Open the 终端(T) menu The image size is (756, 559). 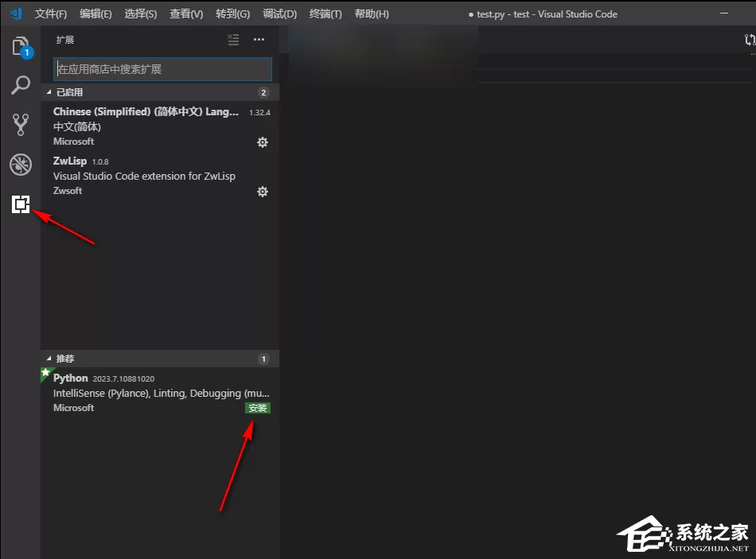click(x=325, y=14)
